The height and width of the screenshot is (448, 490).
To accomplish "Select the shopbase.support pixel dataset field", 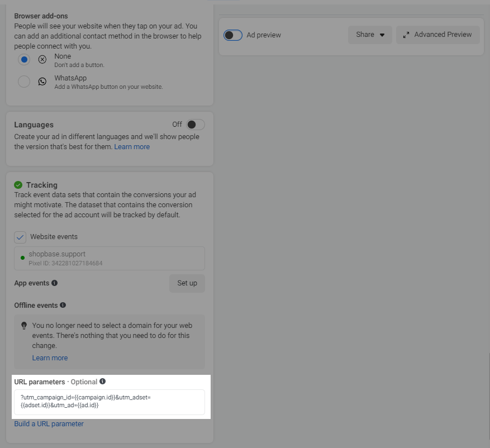I will [x=110, y=259].
